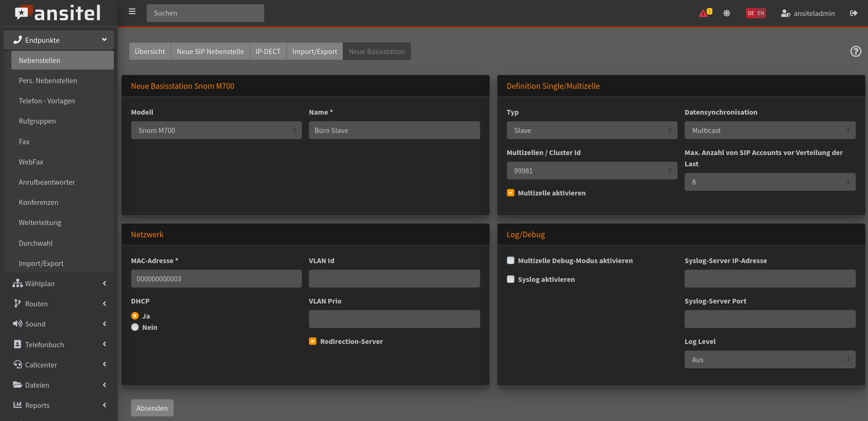Toggle the light/dark theme sun icon
The image size is (868, 421).
726,13
